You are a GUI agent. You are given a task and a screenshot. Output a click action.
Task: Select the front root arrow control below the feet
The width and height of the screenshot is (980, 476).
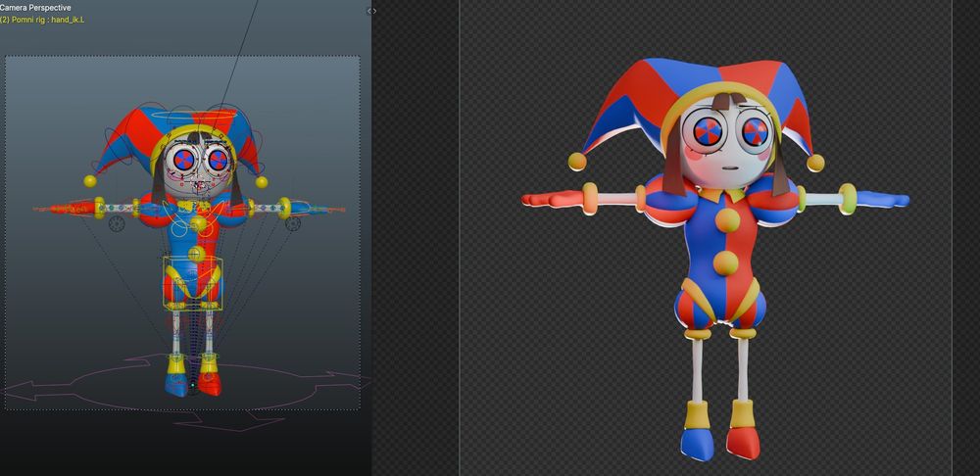coord(229,423)
